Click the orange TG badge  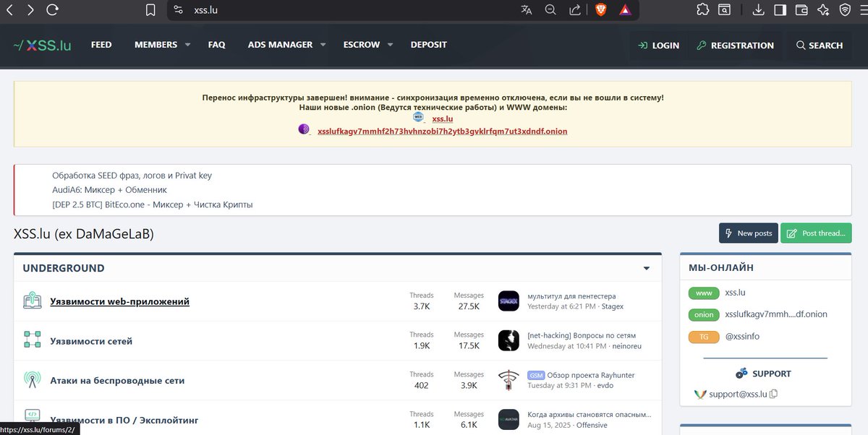(x=704, y=337)
